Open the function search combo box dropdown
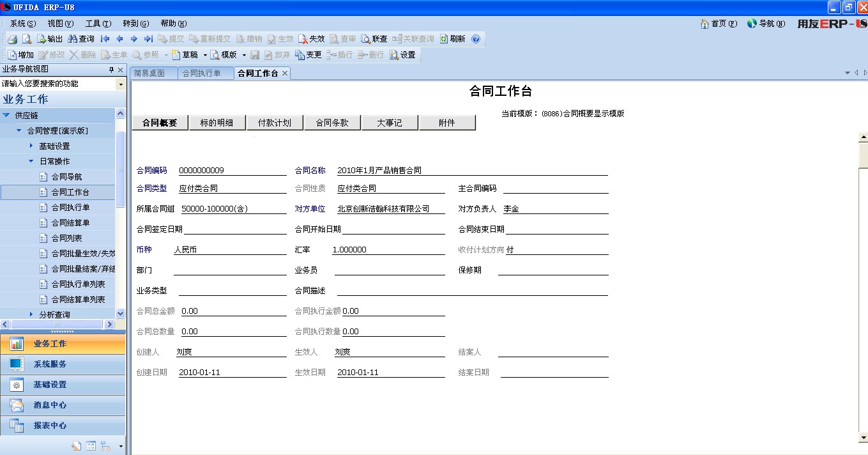The width and height of the screenshot is (868, 455). (121, 84)
